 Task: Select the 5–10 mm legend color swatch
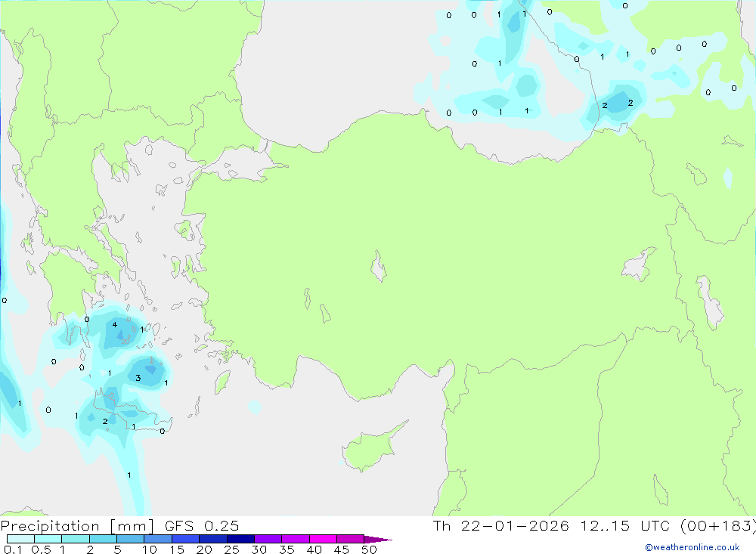(x=131, y=539)
